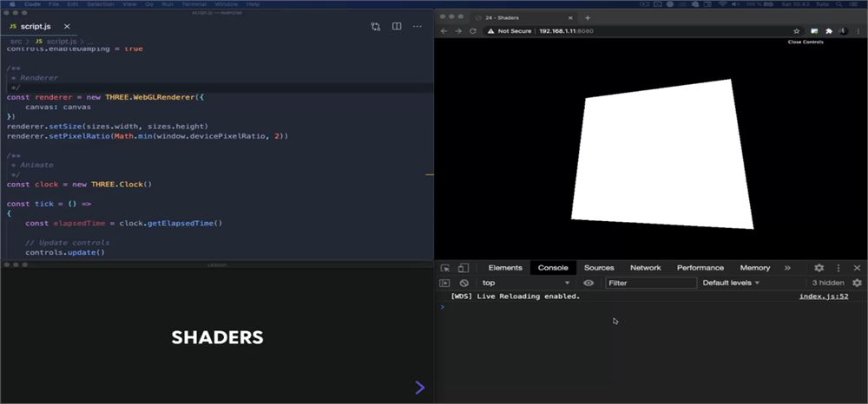Split the editor to the right
Viewport: 868px width, 404px height.
[x=397, y=27]
